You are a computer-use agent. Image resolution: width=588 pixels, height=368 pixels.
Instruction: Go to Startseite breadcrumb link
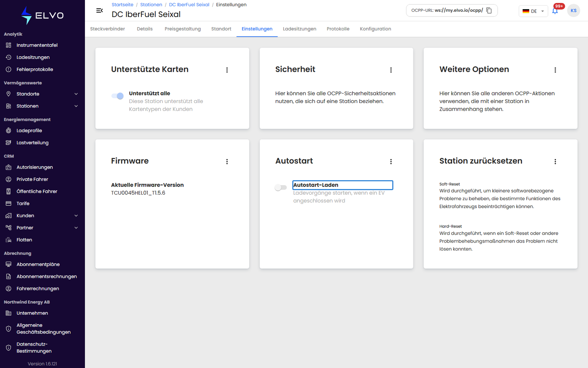(122, 5)
